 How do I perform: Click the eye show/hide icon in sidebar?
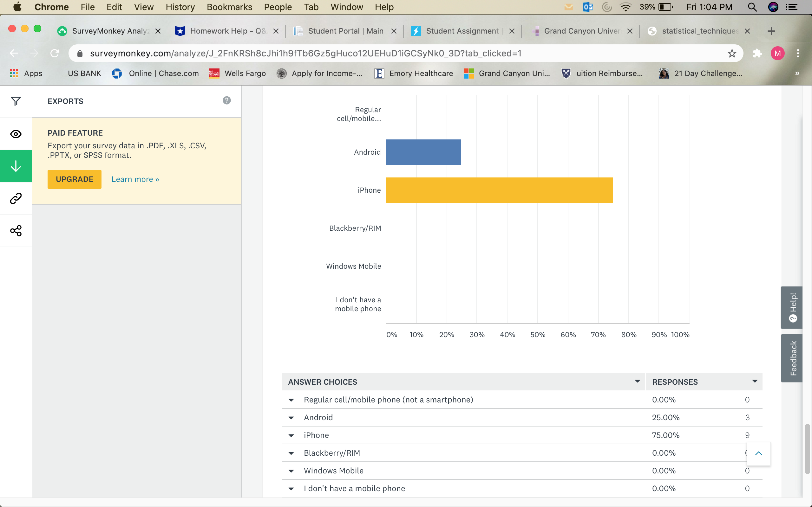coord(16,134)
